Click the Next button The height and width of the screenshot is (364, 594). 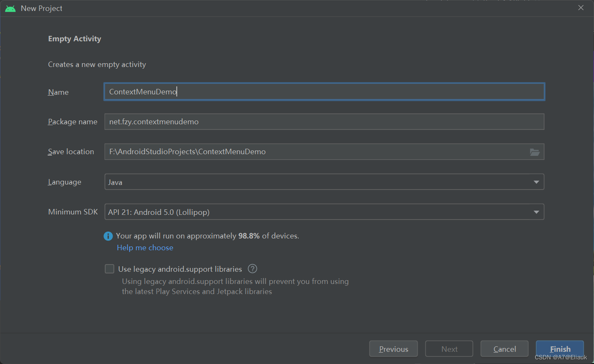pos(449,349)
